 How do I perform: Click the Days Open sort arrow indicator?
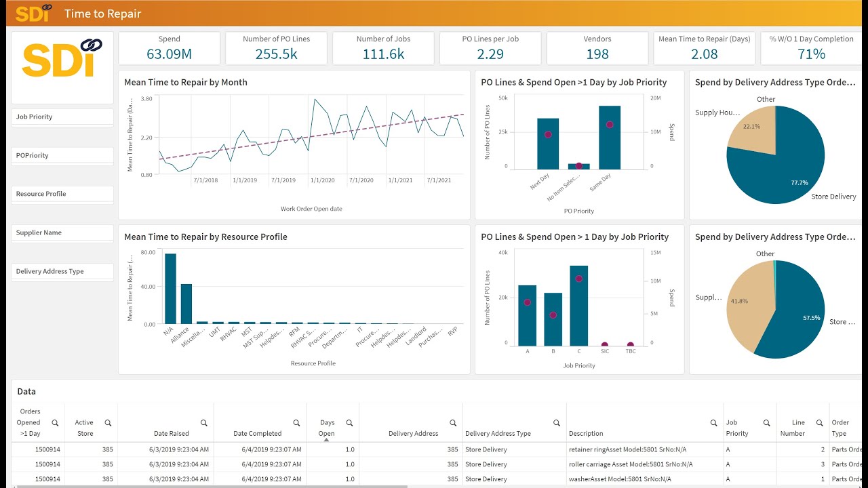[x=326, y=440]
